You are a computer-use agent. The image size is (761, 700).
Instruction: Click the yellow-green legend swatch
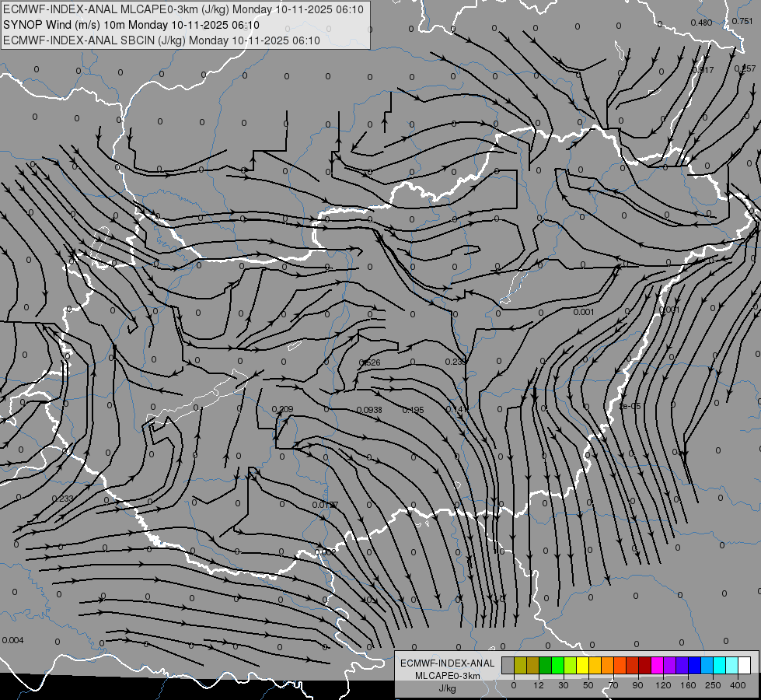tap(571, 666)
